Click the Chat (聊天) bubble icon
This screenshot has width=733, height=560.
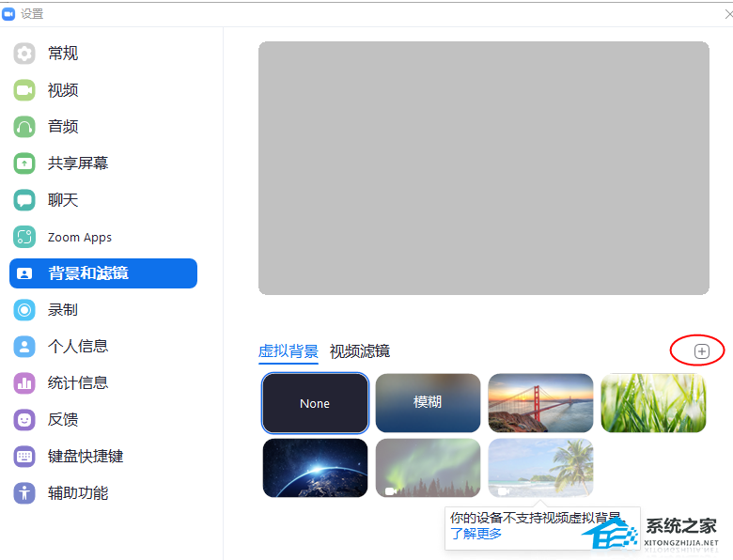point(24,200)
